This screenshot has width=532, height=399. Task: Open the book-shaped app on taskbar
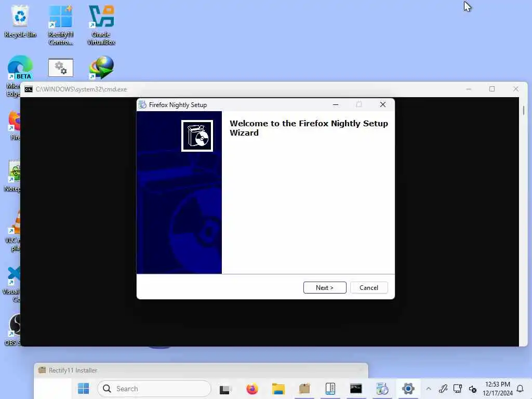(x=330, y=389)
